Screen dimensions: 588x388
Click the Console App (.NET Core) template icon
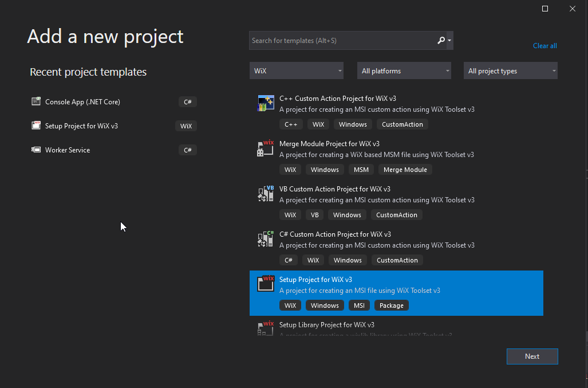tap(36, 101)
